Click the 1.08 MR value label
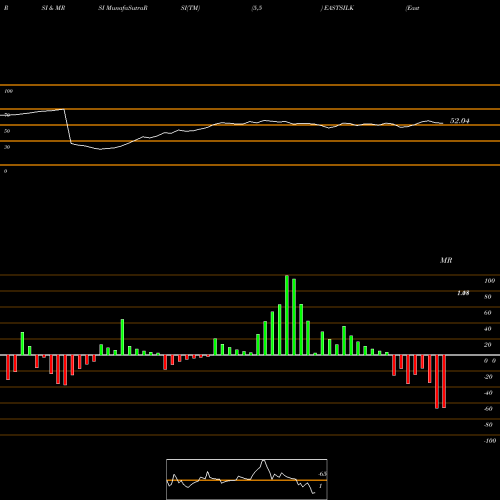This screenshot has width=500, height=500. (463, 293)
